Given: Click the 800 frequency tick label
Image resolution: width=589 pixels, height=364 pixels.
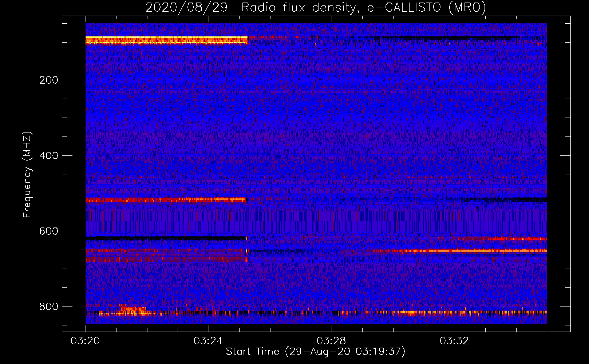Looking at the screenshot, I should click(x=49, y=306).
